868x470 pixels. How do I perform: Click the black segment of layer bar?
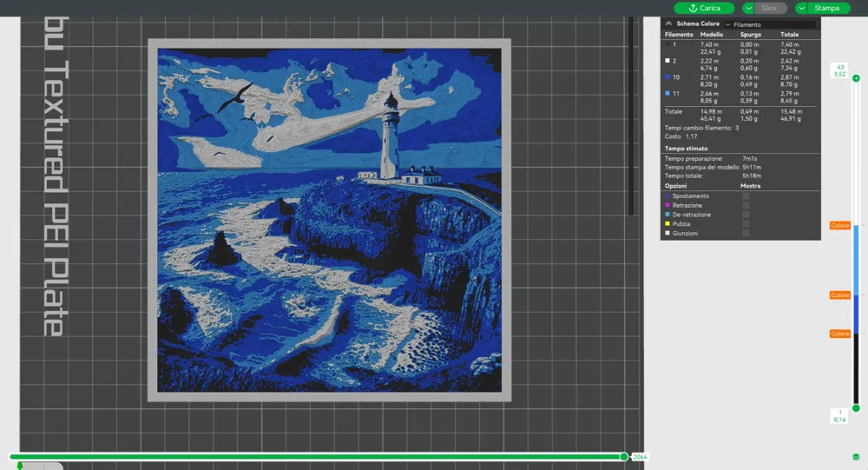tap(856, 368)
